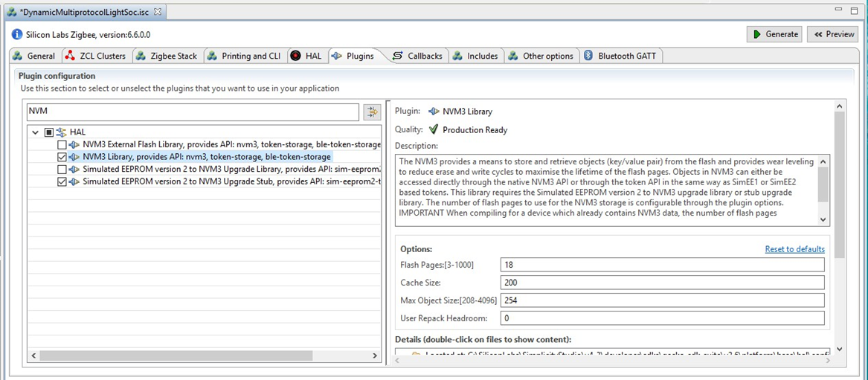Enable the NVM3 External Flash Library checkbox
Screen dimensions: 868x380
(x=62, y=144)
